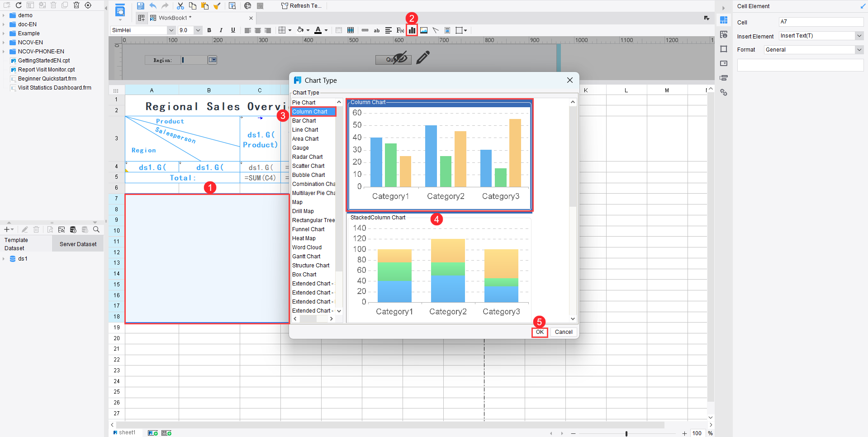The height and width of the screenshot is (437, 868).
Task: Toggle italic formatting
Action: [221, 30]
